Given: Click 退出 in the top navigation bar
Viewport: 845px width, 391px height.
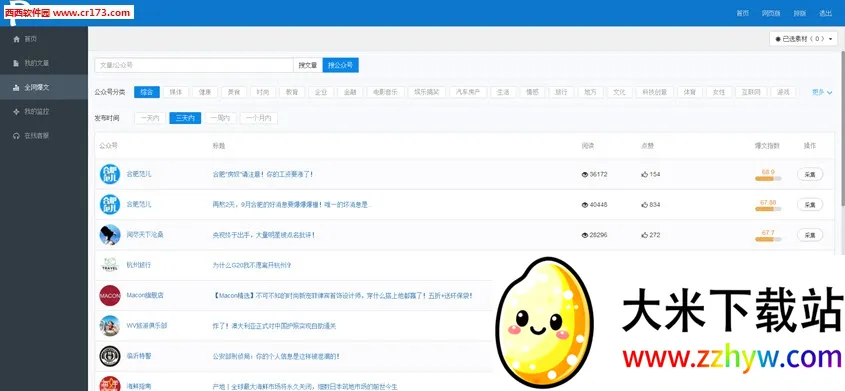Looking at the screenshot, I should point(826,13).
